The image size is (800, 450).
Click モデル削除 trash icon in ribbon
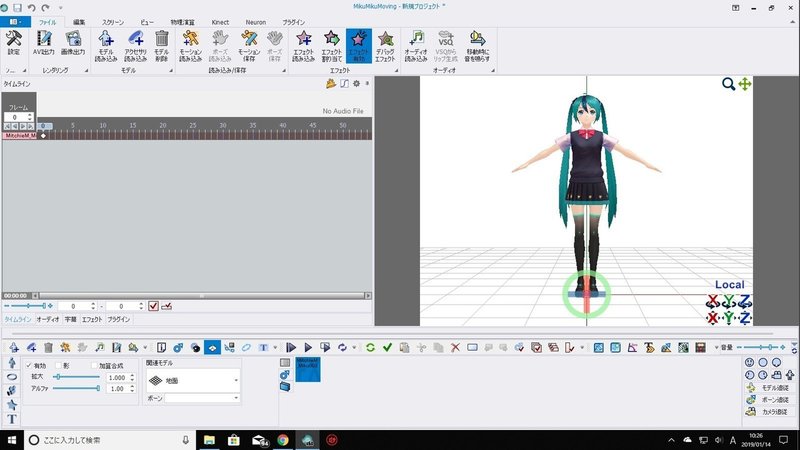coord(162,46)
